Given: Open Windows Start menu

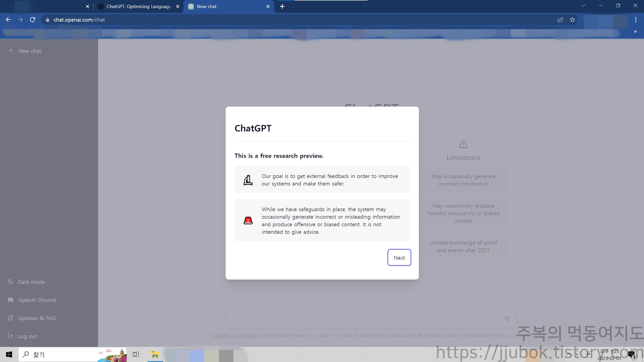Looking at the screenshot, I should coord(9,354).
